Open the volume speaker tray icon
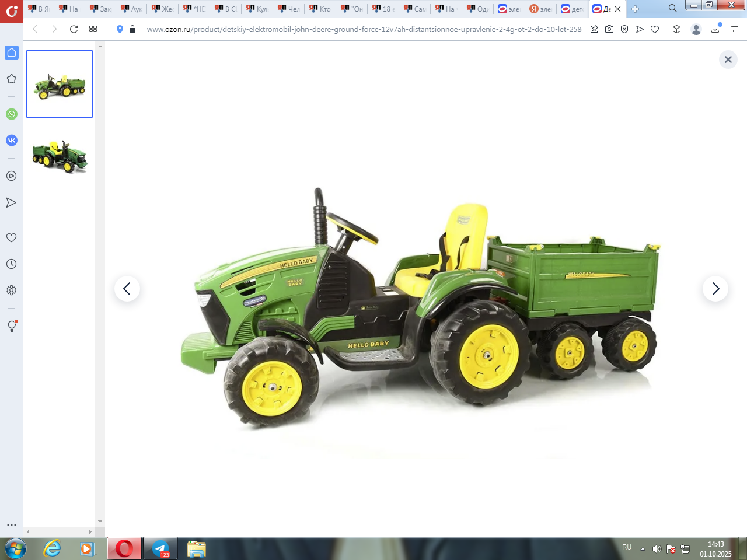 pyautogui.click(x=657, y=549)
